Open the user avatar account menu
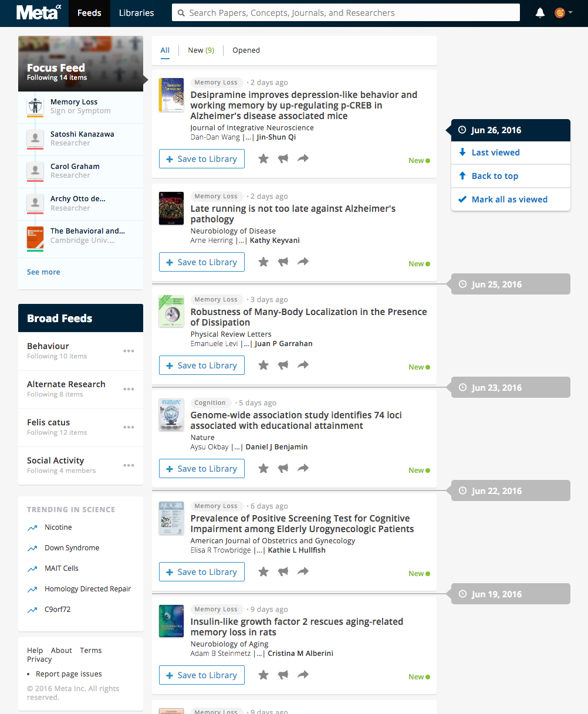 tap(563, 13)
